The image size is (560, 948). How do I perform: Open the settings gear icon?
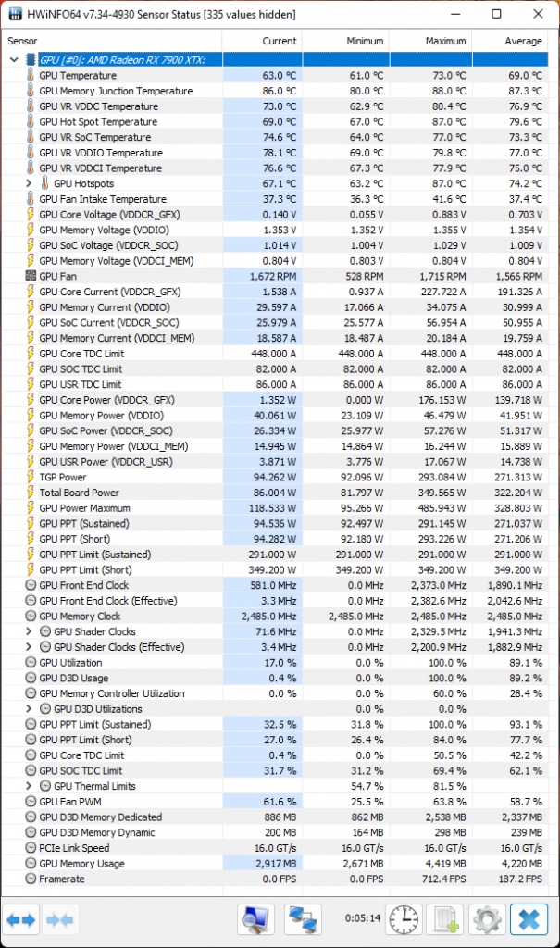487,919
